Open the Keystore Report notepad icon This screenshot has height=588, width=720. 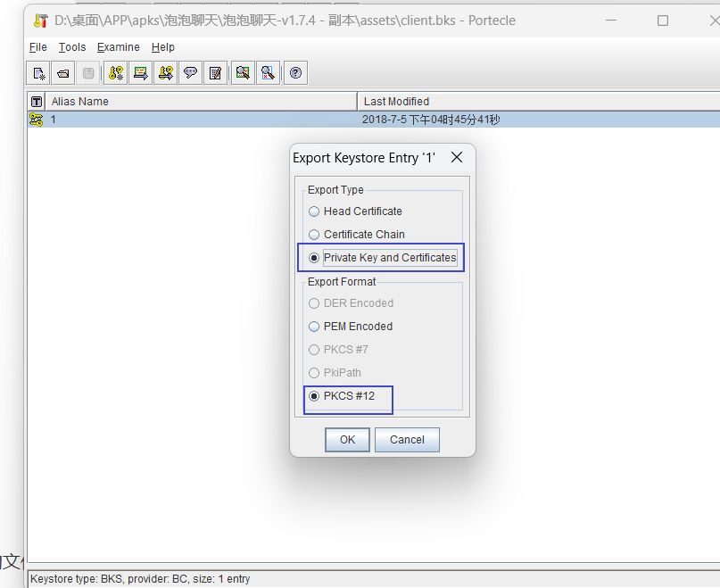215,73
